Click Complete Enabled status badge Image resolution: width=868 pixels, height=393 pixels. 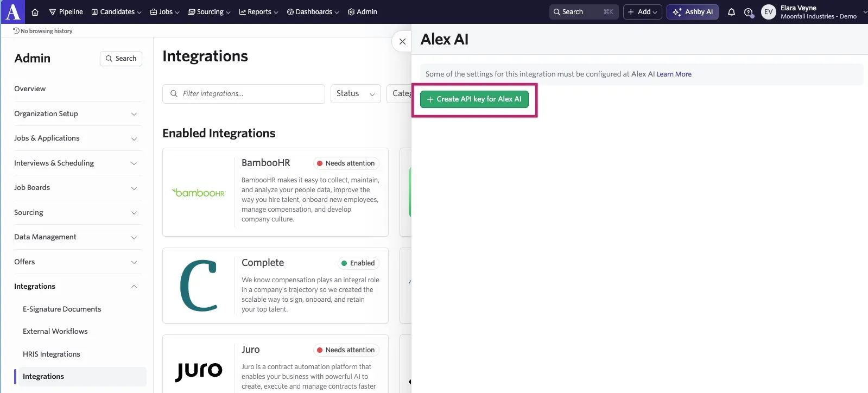[x=358, y=263]
